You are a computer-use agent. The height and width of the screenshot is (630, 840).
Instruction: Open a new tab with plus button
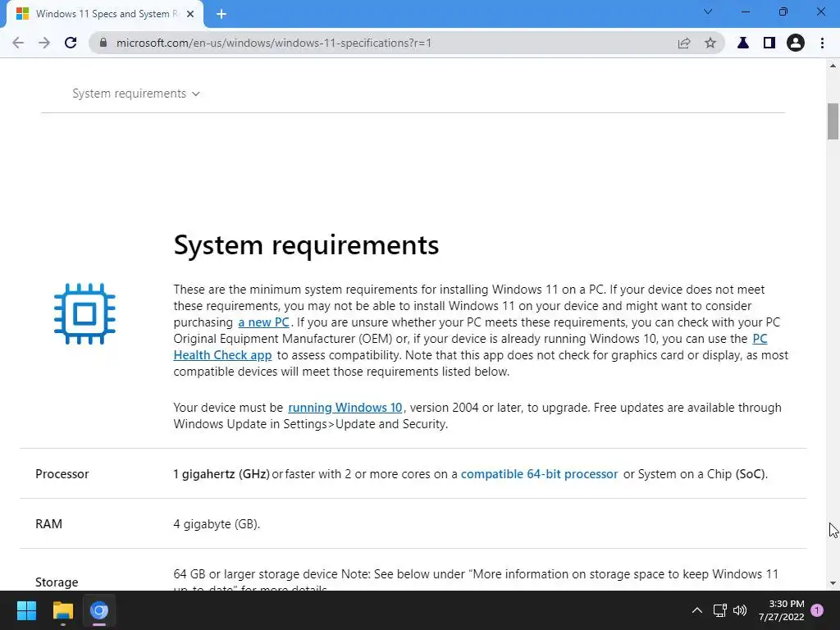coord(221,15)
